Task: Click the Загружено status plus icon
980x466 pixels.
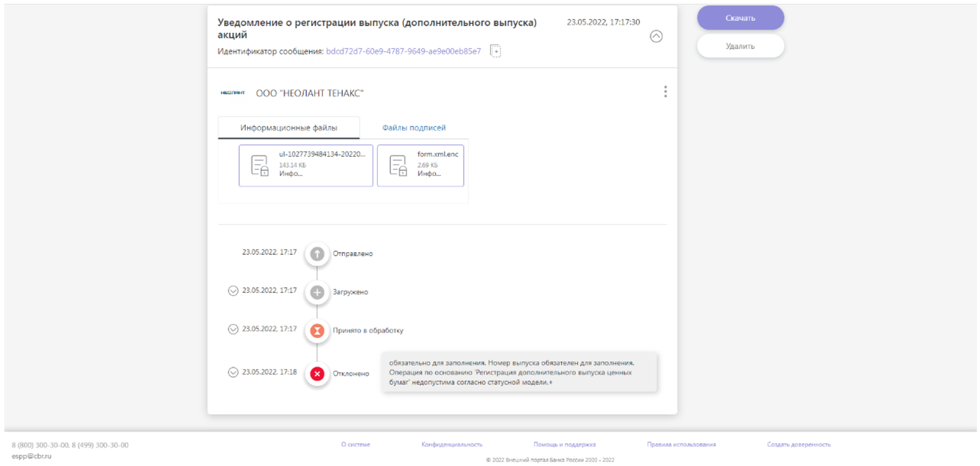Action: coord(317,292)
